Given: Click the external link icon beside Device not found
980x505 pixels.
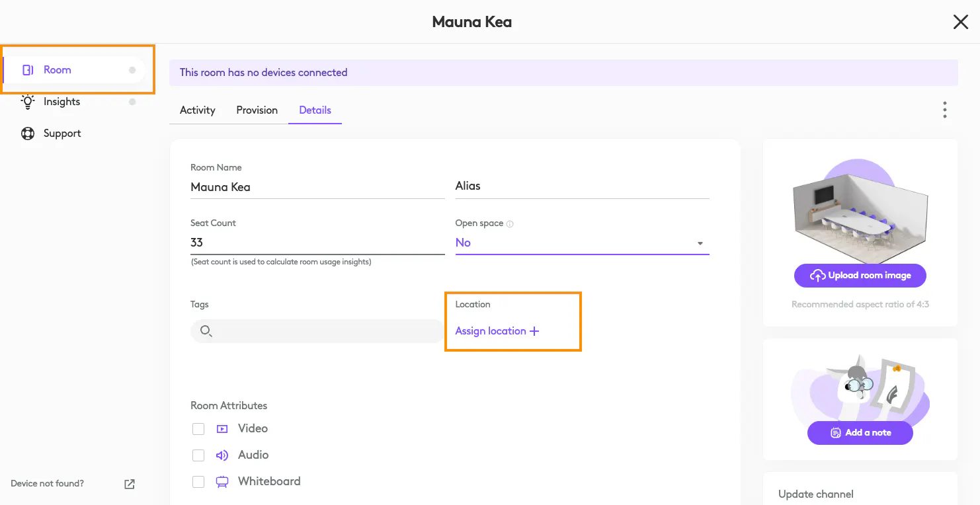Looking at the screenshot, I should point(130,484).
